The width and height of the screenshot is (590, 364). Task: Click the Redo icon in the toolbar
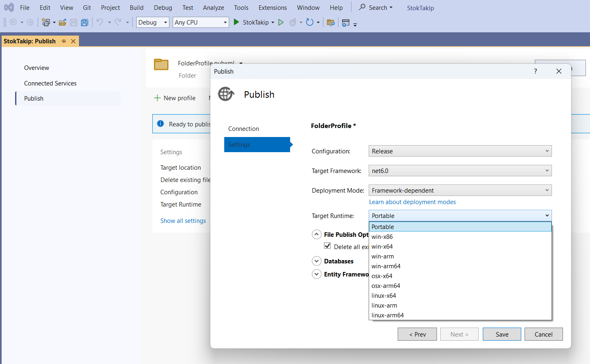pyautogui.click(x=118, y=22)
